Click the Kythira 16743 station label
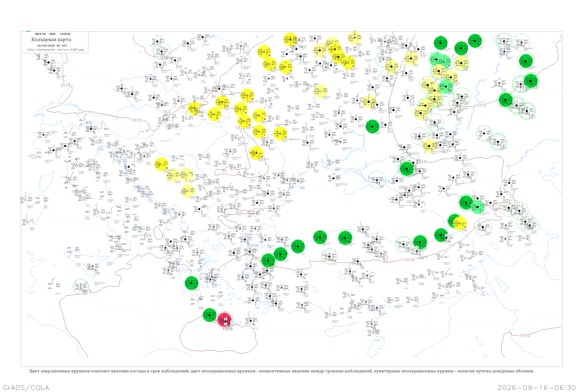The height and width of the screenshot is (392, 588). pos(201,308)
